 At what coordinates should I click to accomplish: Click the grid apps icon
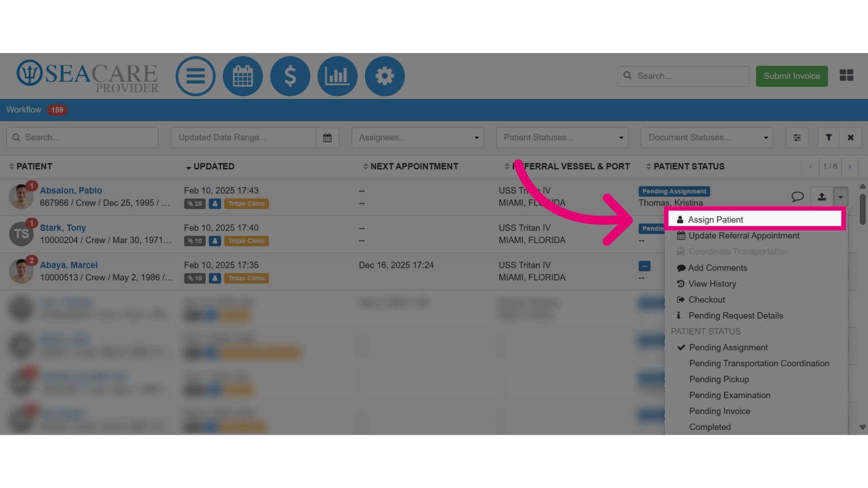point(846,75)
